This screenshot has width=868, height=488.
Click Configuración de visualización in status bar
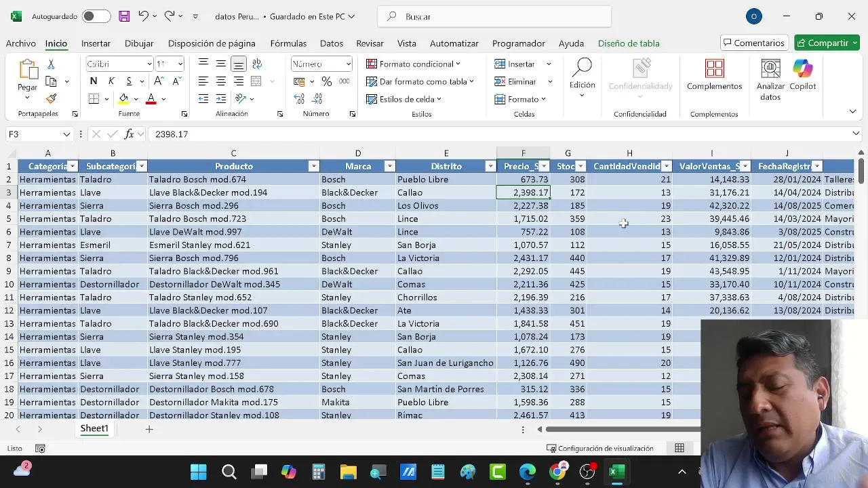point(600,448)
